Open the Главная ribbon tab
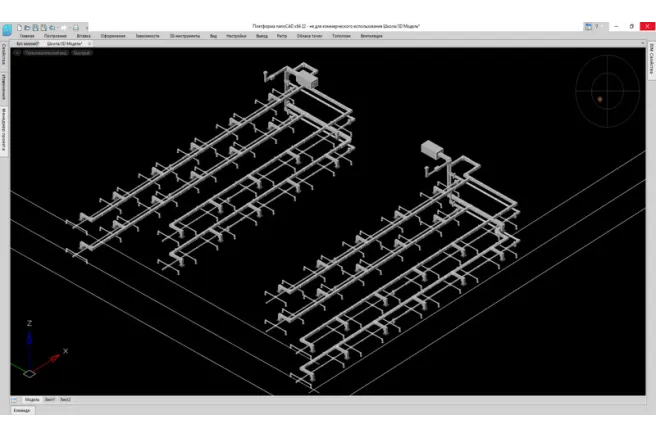This screenshot has width=656, height=436. click(27, 36)
